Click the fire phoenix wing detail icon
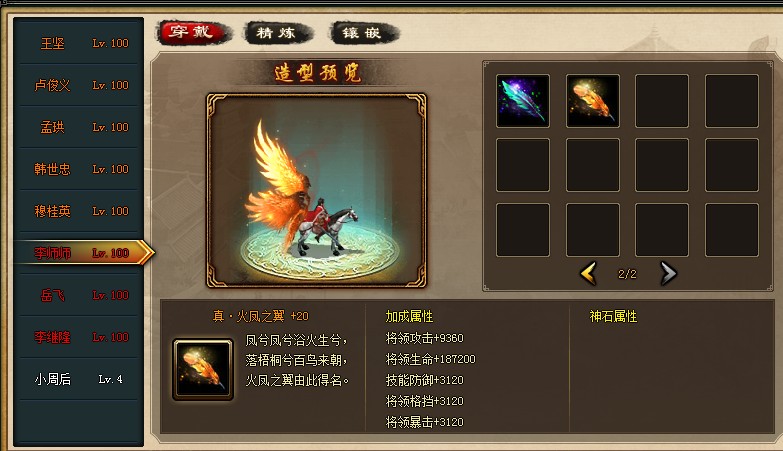The image size is (783, 451). pyautogui.click(x=203, y=370)
